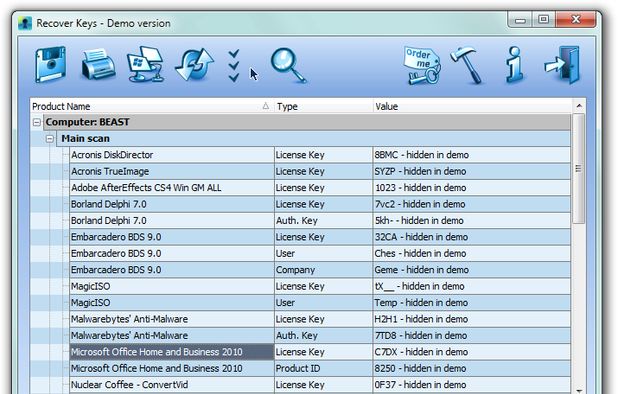
Task: Click the scrollbar down arrow
Action: (579, 390)
